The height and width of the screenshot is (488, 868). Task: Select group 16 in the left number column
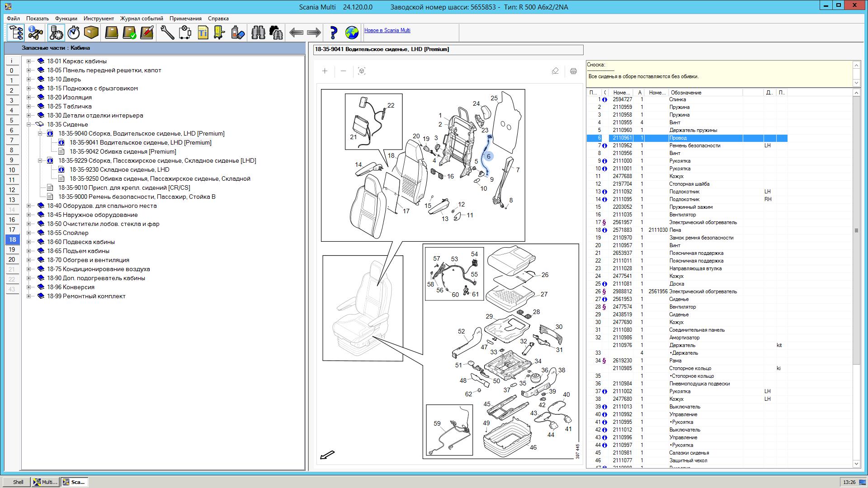tap(12, 220)
